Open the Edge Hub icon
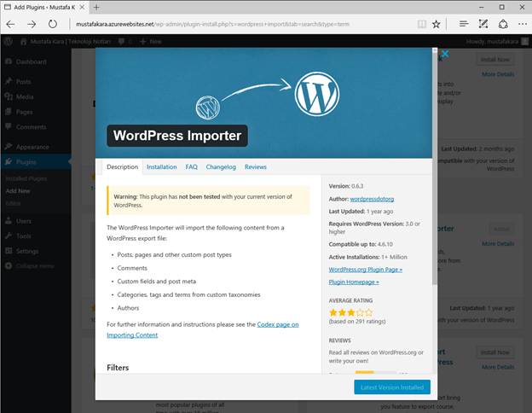This screenshot has width=532, height=413. pos(464,24)
